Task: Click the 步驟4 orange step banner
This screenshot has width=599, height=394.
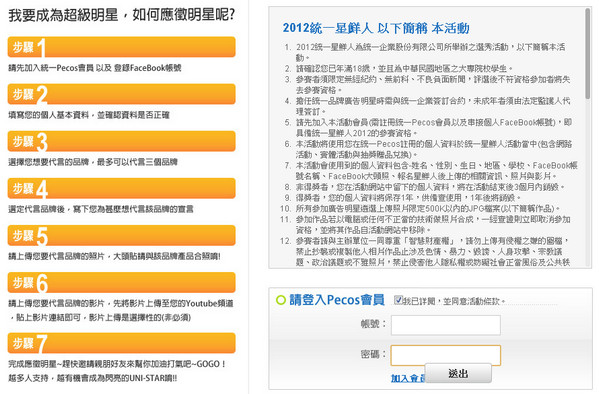Action: tap(121, 188)
